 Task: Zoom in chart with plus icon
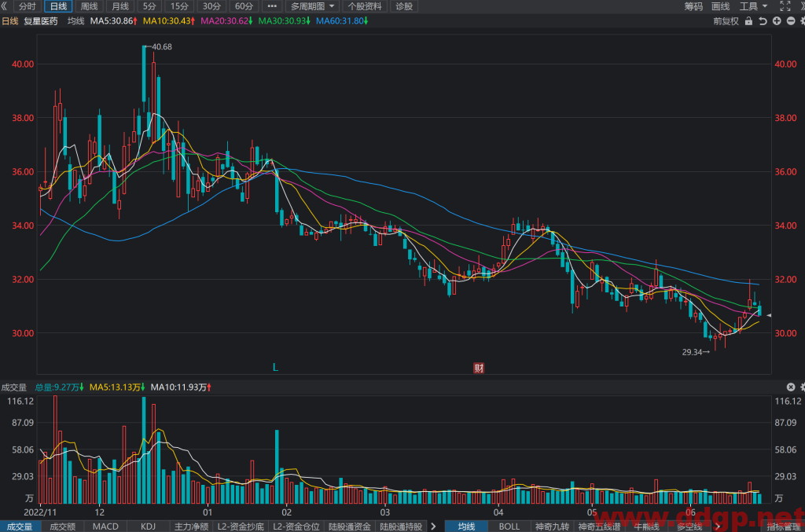777,21
